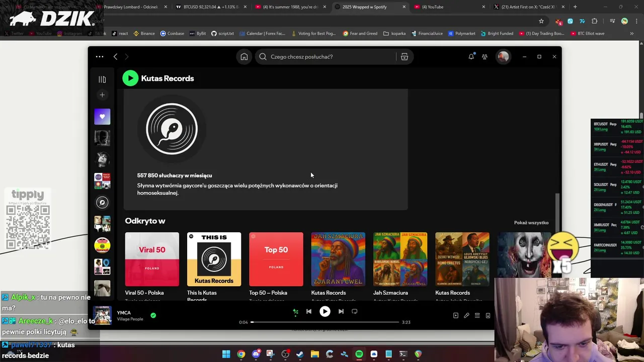Toggle repeat mode

[354, 311]
